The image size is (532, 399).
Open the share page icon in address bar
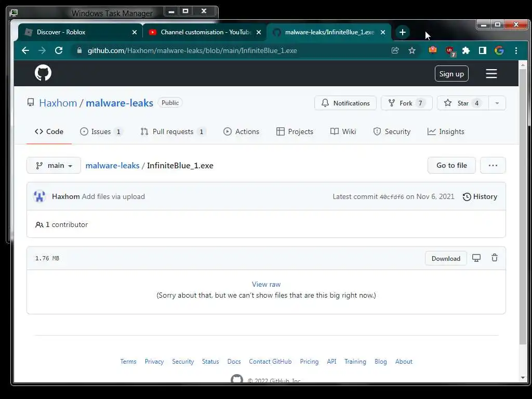pyautogui.click(x=395, y=50)
